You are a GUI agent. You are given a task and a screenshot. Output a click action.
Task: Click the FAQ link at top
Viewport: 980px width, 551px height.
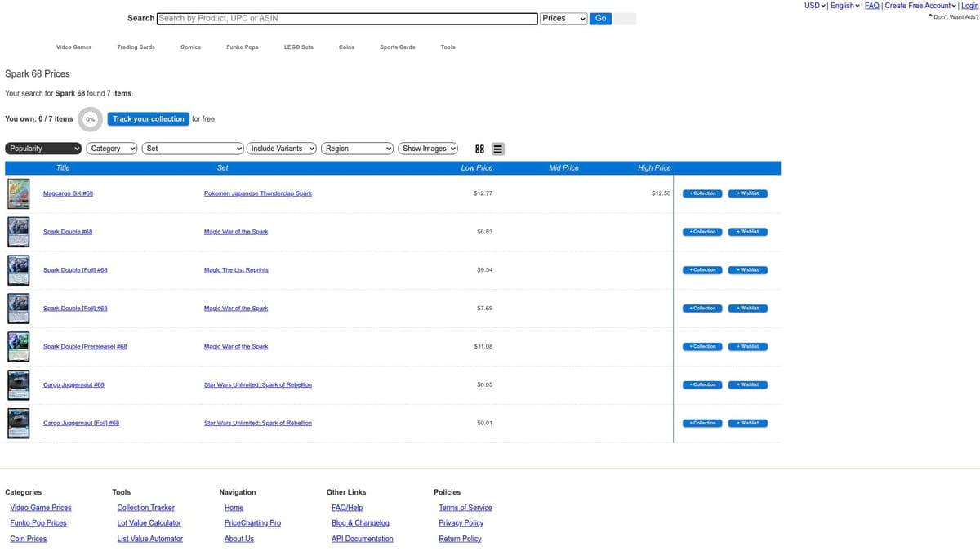871,6
